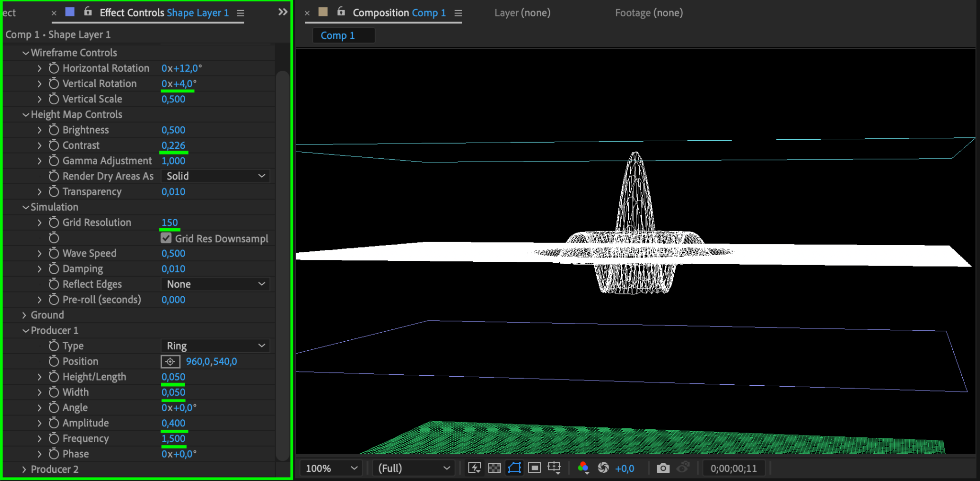Click the Fast Previews icon
The width and height of the screenshot is (980, 481).
point(474,468)
